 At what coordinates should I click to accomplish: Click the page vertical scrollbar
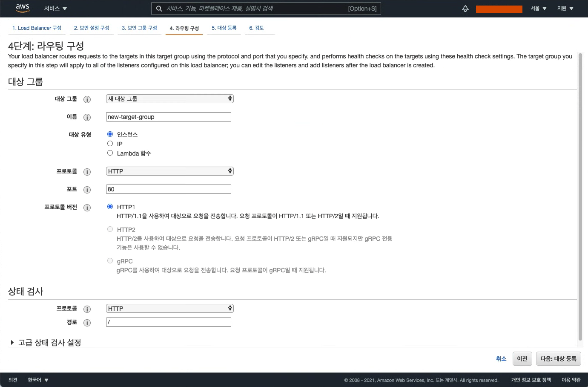point(580,196)
